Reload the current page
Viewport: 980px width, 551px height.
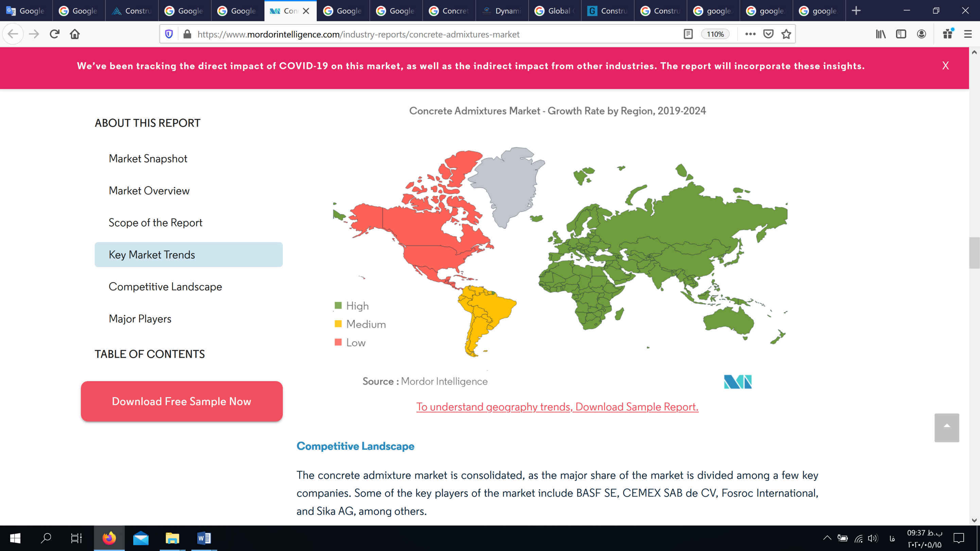coord(54,34)
